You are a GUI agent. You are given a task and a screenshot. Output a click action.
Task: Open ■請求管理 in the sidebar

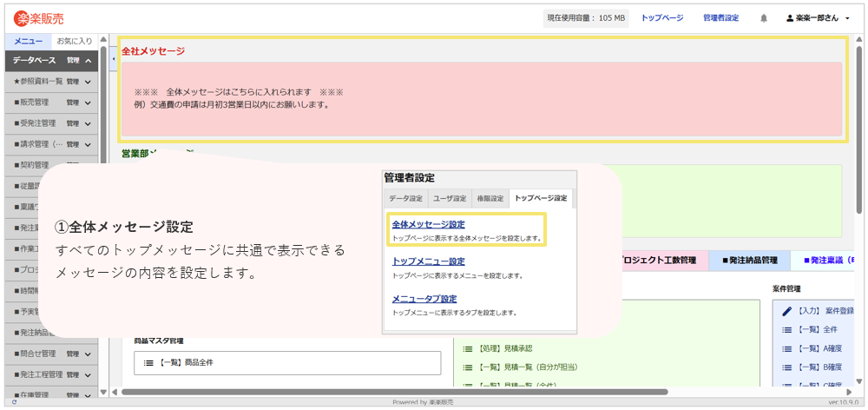pos(37,144)
